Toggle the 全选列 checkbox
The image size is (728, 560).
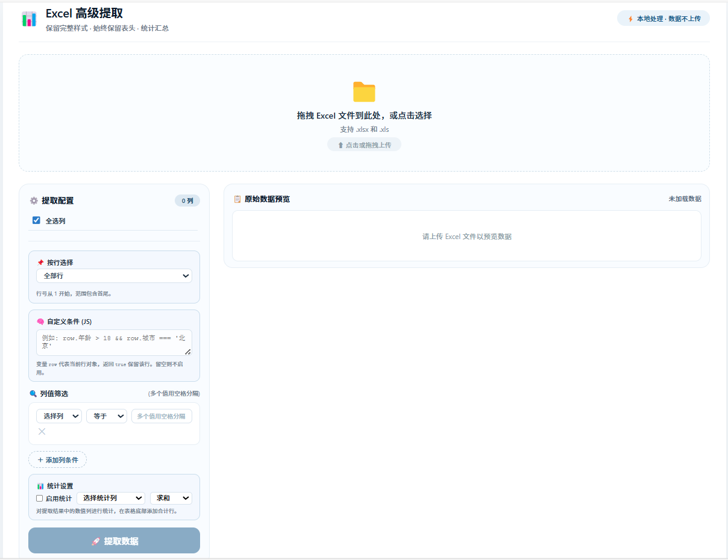tap(36, 220)
